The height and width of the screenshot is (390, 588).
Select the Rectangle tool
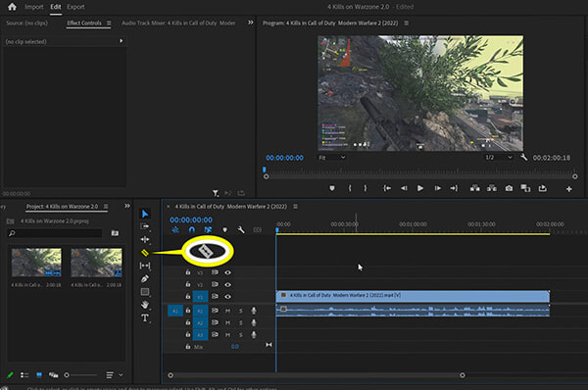pos(145,292)
